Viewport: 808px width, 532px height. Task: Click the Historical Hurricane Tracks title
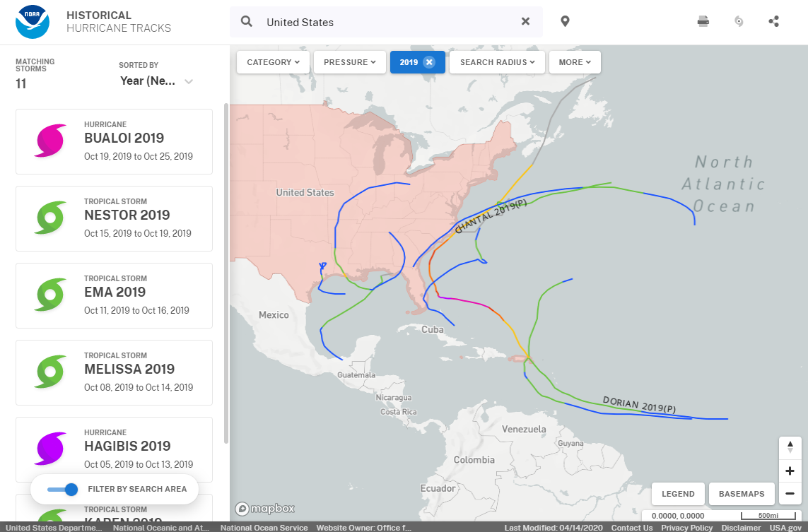pyautogui.click(x=119, y=22)
